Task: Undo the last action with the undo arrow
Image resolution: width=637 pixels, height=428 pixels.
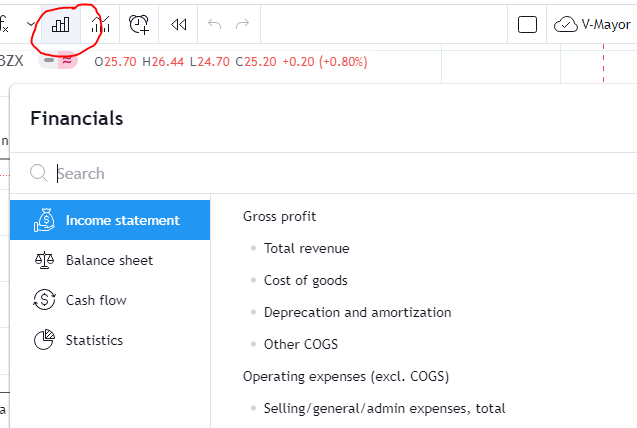Action: pos(214,24)
